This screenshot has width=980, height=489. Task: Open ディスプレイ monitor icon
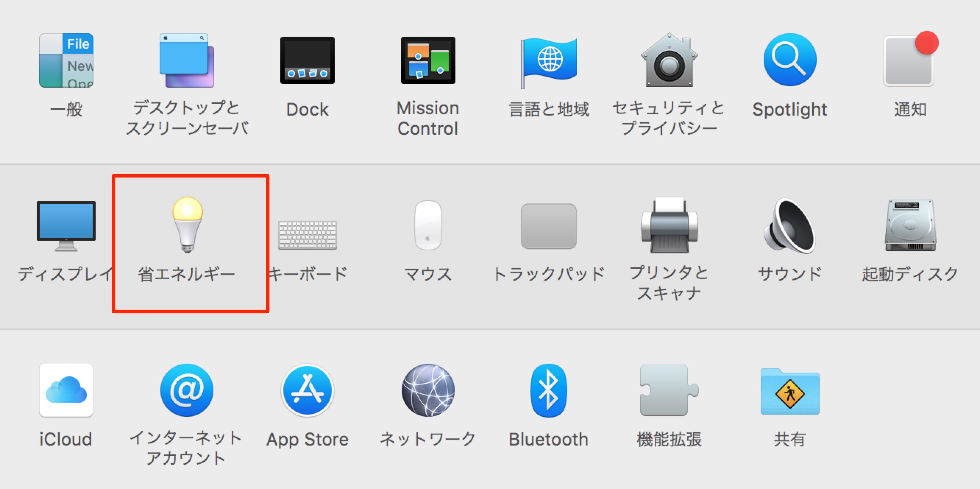(66, 226)
